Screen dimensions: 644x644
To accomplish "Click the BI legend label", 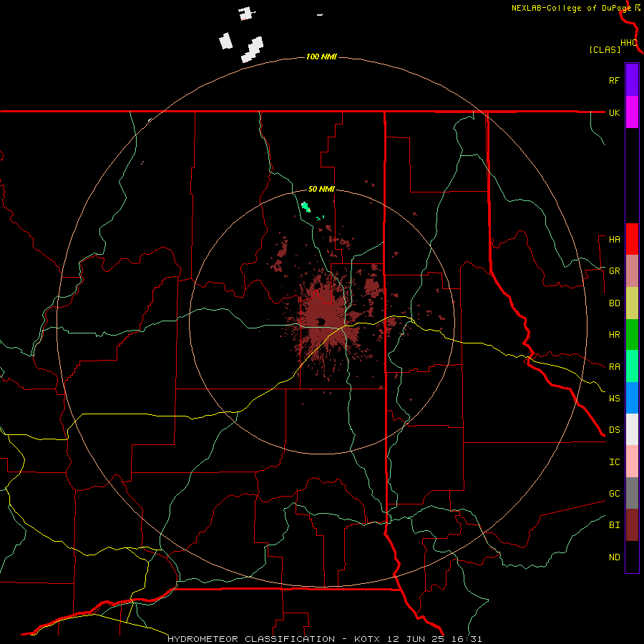I will pos(614,525).
